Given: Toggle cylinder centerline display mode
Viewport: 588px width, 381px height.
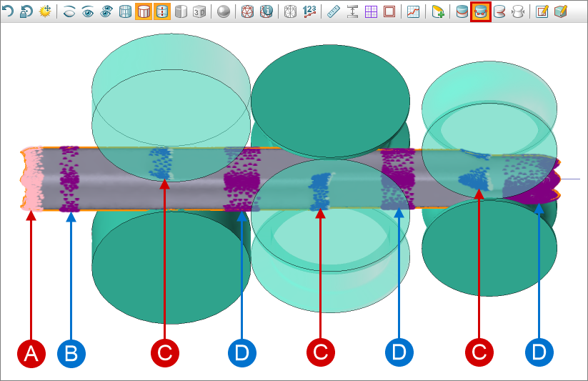Looking at the screenshot, I should 161,11.
